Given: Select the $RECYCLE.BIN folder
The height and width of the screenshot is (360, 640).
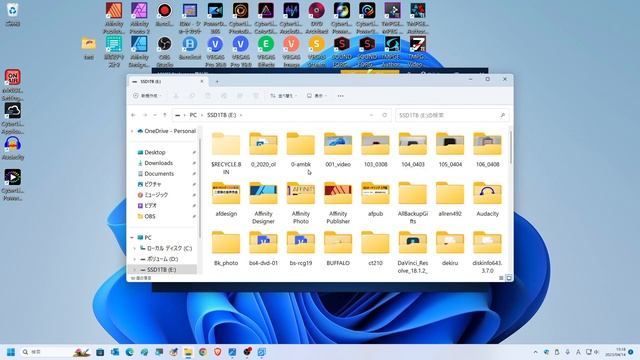Looking at the screenshot, I should pyautogui.click(x=226, y=153).
